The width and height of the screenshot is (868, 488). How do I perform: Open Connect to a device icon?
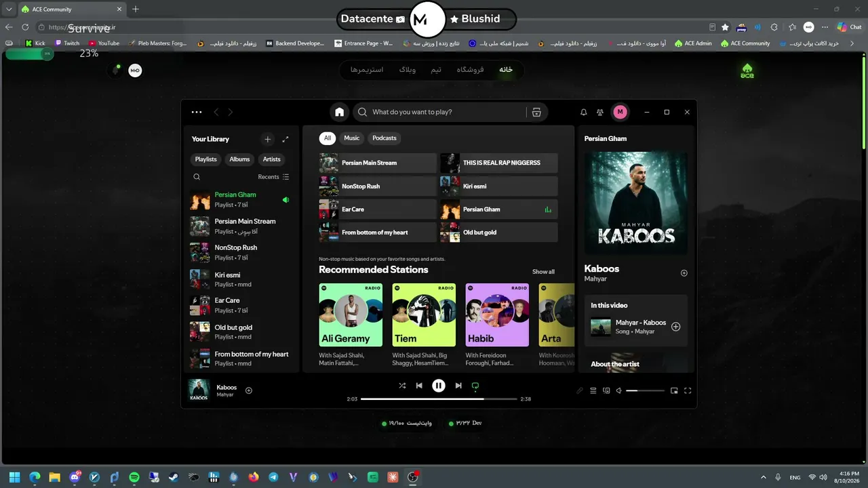click(606, 390)
